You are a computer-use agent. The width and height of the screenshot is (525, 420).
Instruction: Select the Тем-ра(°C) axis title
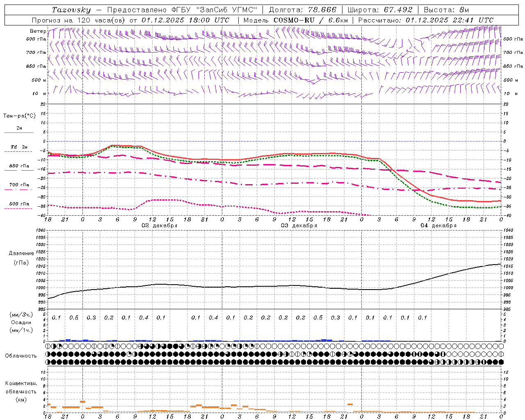(x=19, y=116)
